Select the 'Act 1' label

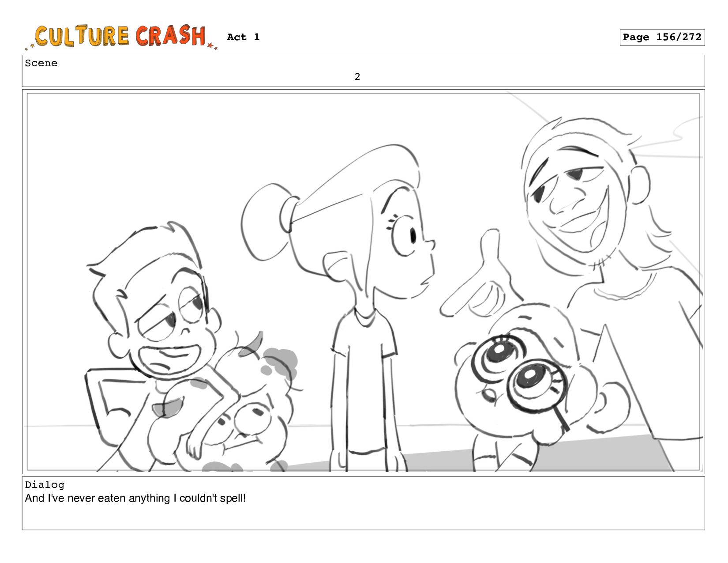[243, 37]
